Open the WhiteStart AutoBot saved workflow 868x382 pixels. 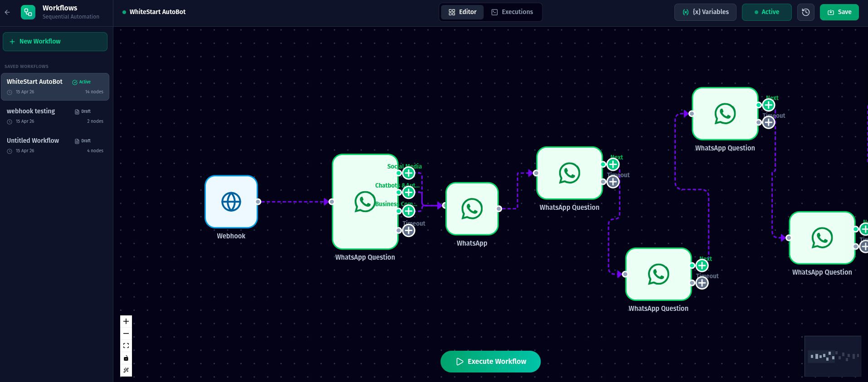click(55, 87)
